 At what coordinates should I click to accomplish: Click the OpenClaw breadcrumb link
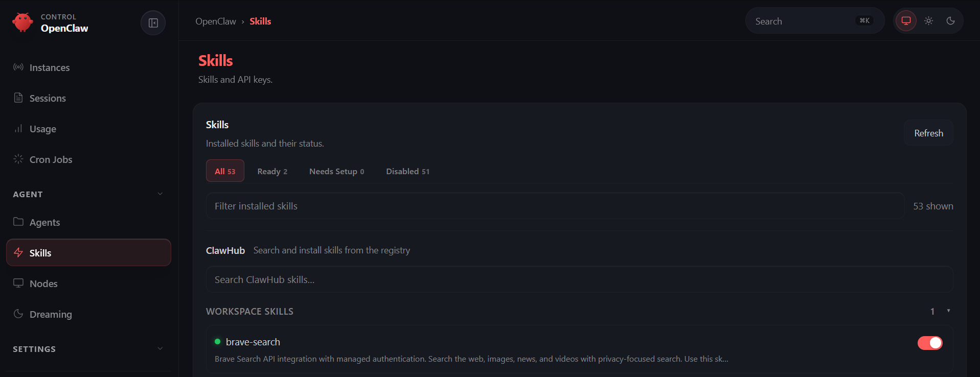[216, 21]
